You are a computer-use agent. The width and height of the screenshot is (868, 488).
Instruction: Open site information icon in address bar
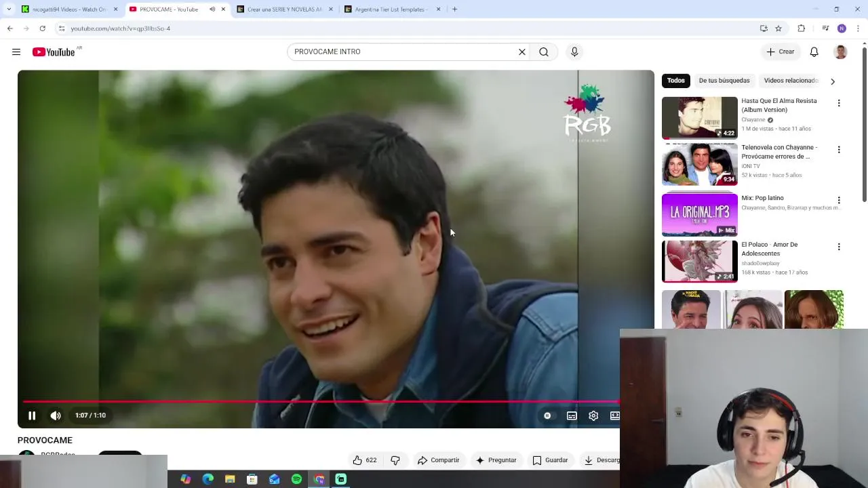[62, 28]
